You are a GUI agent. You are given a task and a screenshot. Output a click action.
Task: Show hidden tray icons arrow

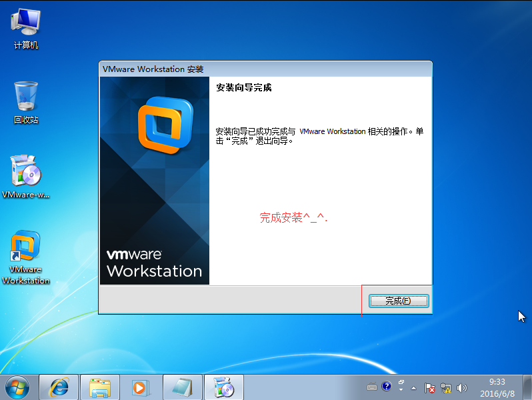tap(413, 387)
